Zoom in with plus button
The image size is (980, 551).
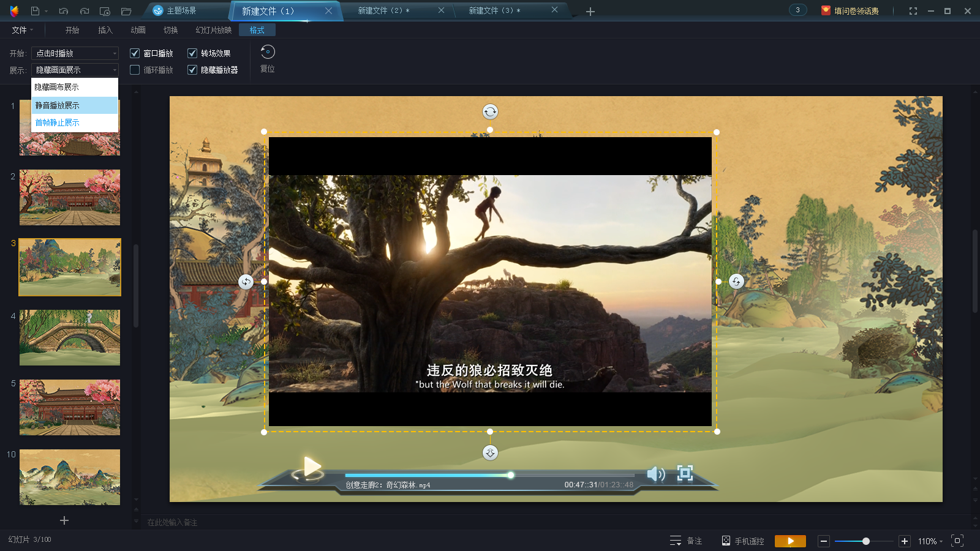905,541
